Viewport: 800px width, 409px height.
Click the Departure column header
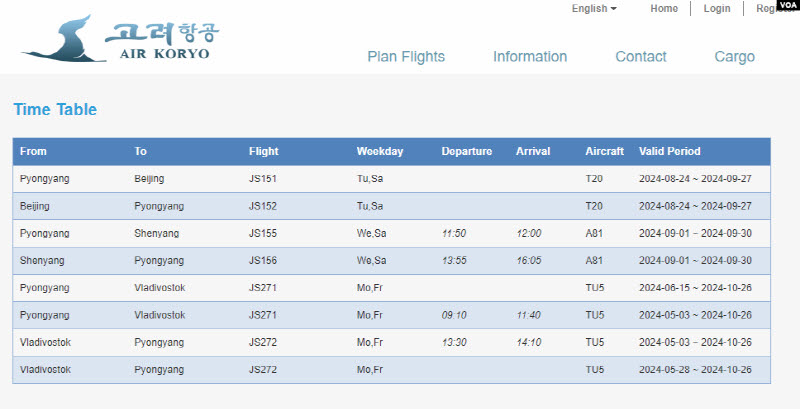[x=467, y=152]
